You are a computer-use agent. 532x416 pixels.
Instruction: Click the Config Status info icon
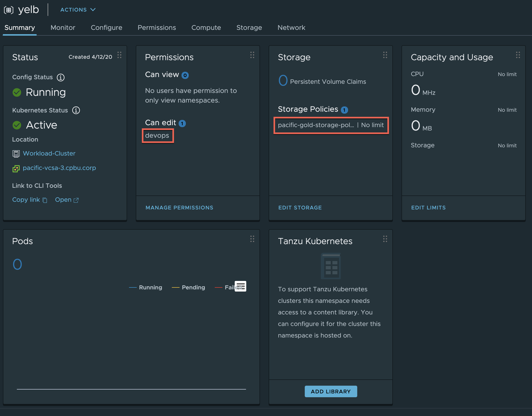click(x=61, y=78)
